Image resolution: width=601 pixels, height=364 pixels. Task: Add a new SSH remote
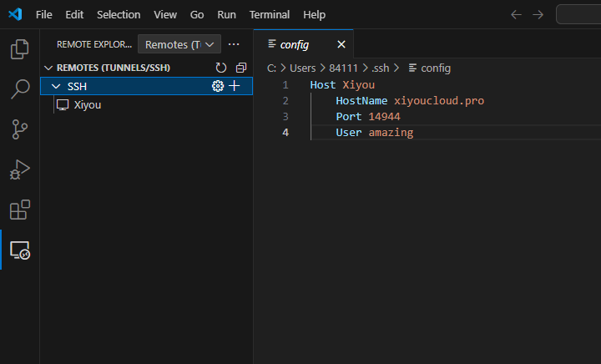pyautogui.click(x=235, y=86)
